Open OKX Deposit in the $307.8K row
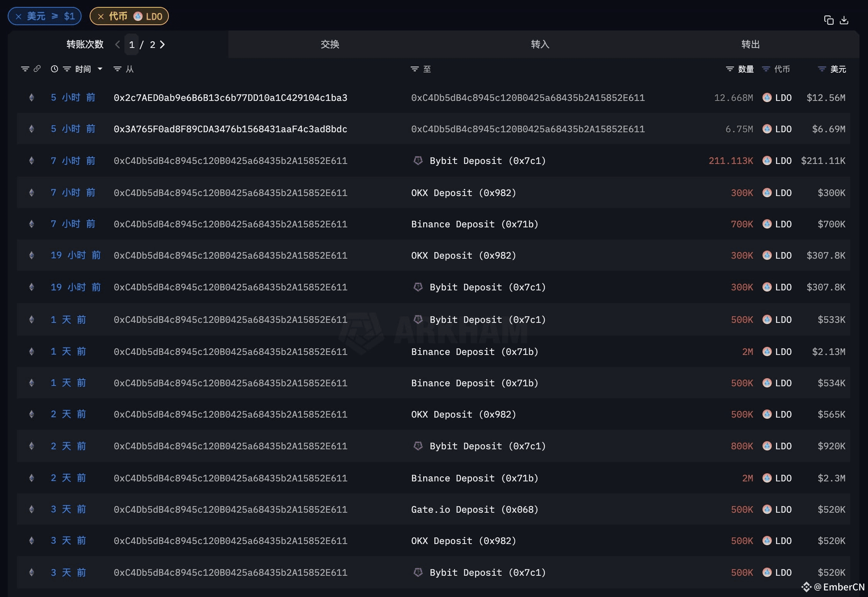The width and height of the screenshot is (868, 597). click(464, 256)
